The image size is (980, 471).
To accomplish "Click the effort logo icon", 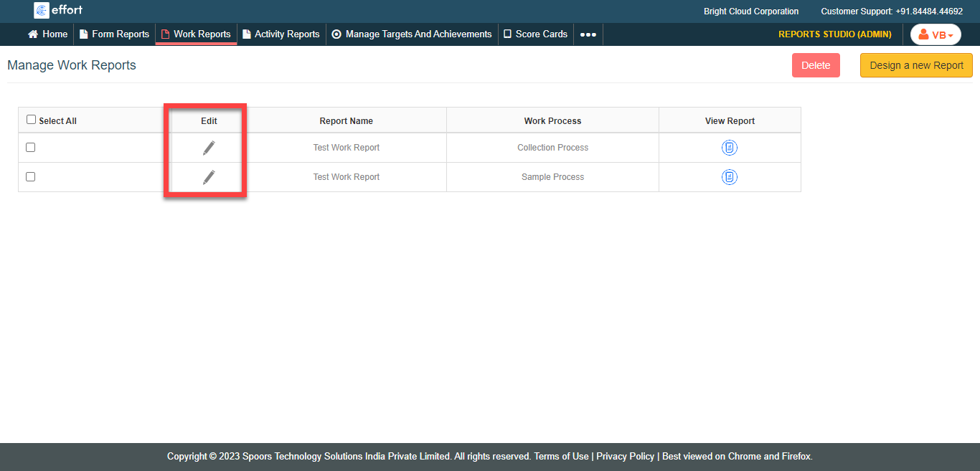I will [42, 10].
